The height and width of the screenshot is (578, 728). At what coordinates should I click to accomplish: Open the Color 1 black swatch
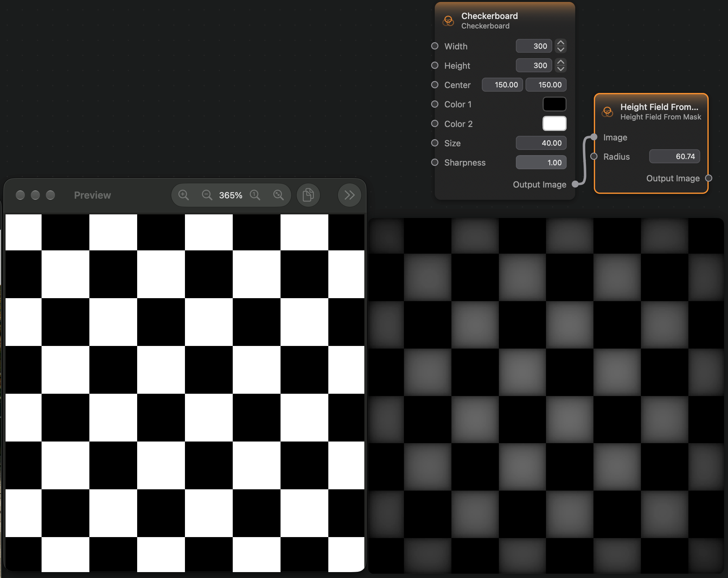(x=554, y=104)
